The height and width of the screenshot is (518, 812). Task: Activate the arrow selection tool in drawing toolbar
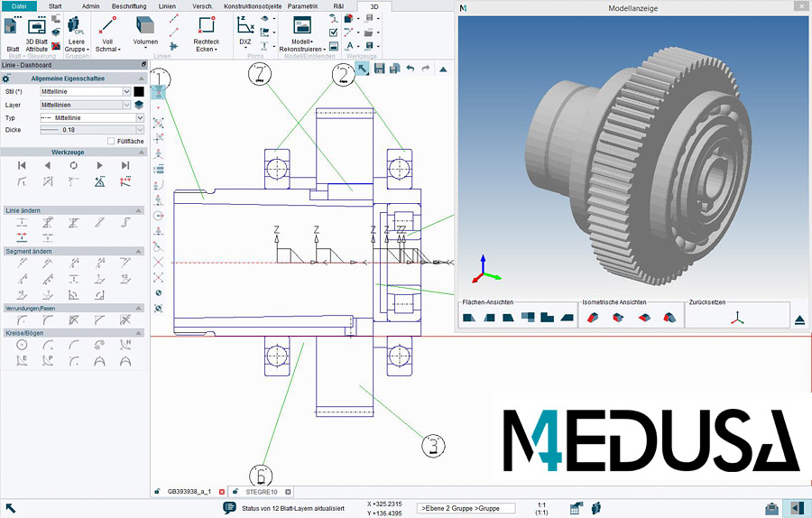[x=363, y=69]
